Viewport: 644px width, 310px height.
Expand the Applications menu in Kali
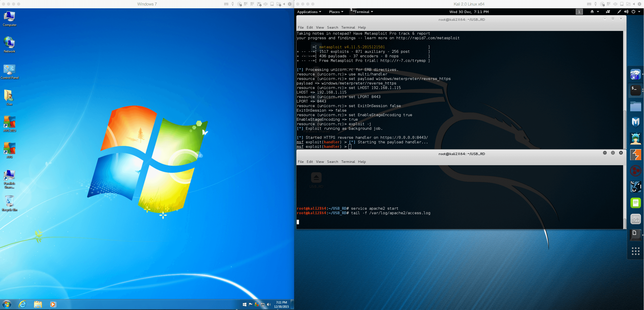click(309, 12)
